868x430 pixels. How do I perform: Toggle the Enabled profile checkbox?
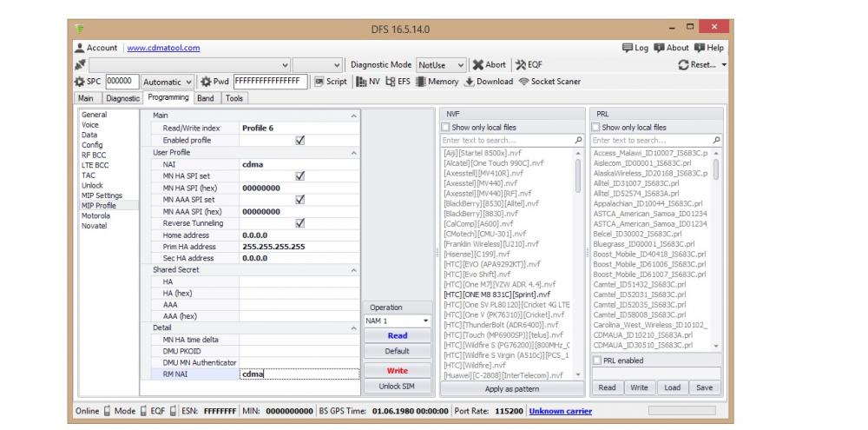click(x=299, y=140)
